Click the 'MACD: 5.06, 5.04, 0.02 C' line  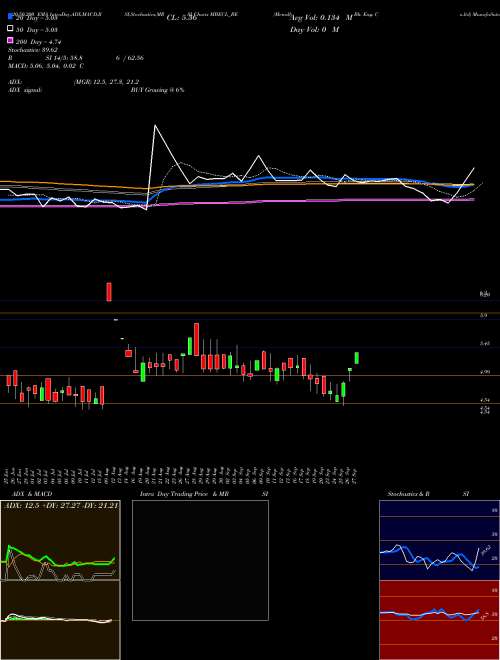tap(45, 66)
